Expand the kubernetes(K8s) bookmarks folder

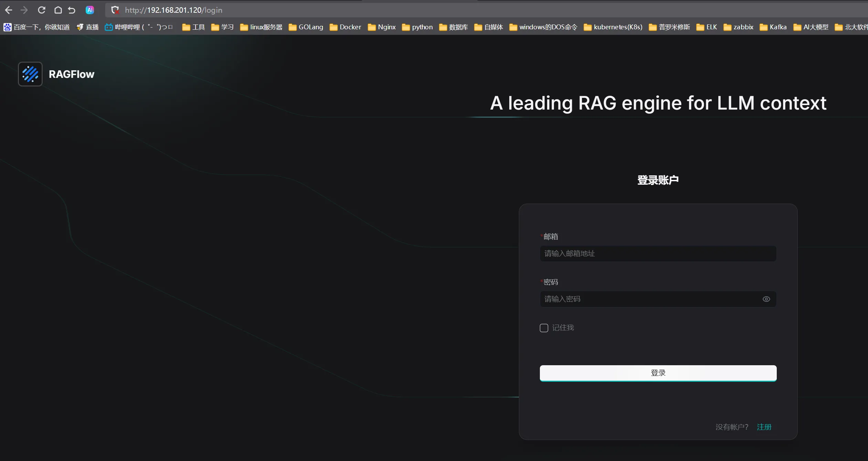coord(613,27)
